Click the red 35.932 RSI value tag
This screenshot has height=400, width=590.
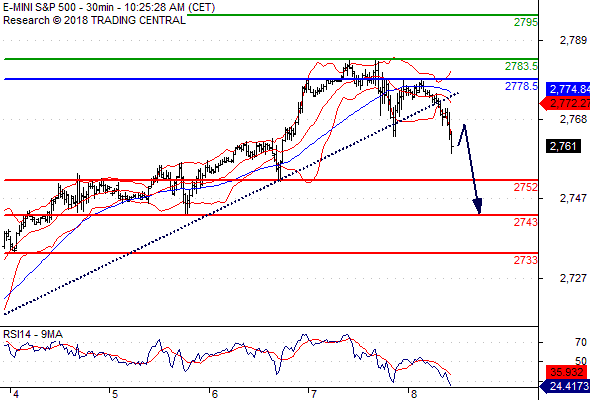coord(567,372)
